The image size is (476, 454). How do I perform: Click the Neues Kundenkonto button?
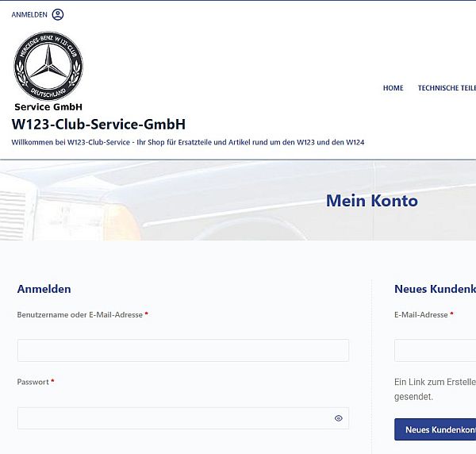tap(435, 429)
